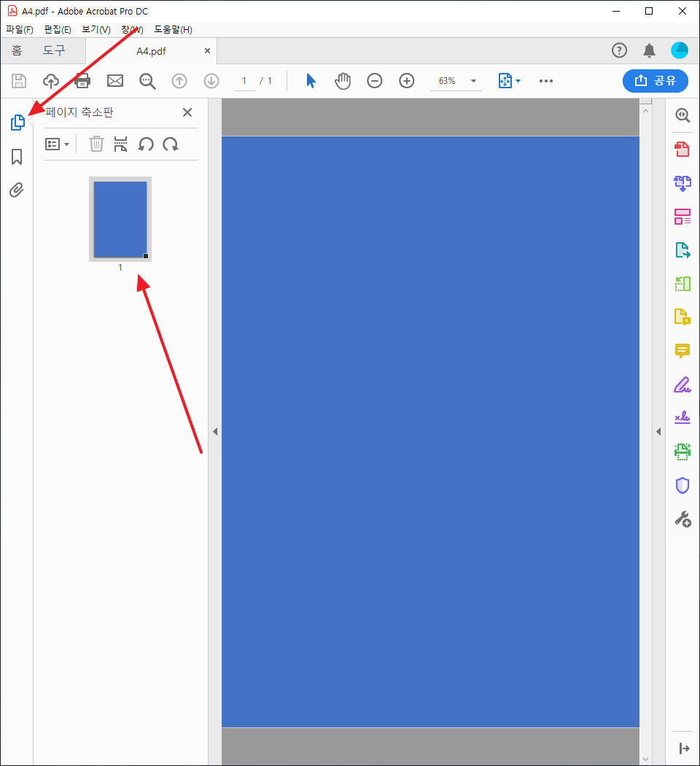The height and width of the screenshot is (766, 700).
Task: Open the More Tools wrench icon
Action: pos(682,519)
